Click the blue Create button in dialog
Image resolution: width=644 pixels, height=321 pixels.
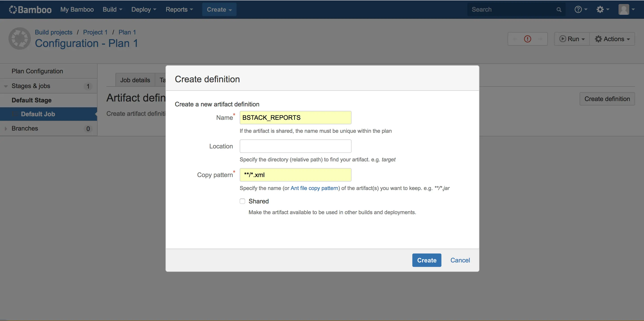[426, 260]
